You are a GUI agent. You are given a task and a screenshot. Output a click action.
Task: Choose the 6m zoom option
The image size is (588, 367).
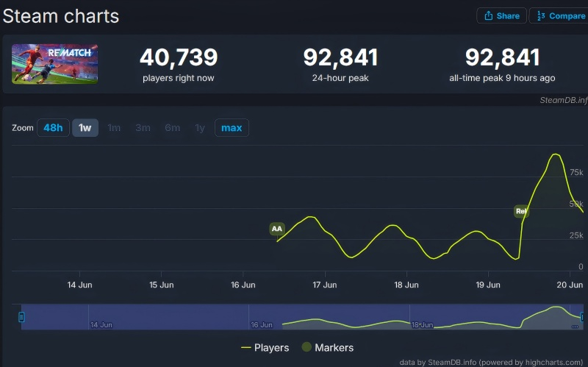point(173,128)
